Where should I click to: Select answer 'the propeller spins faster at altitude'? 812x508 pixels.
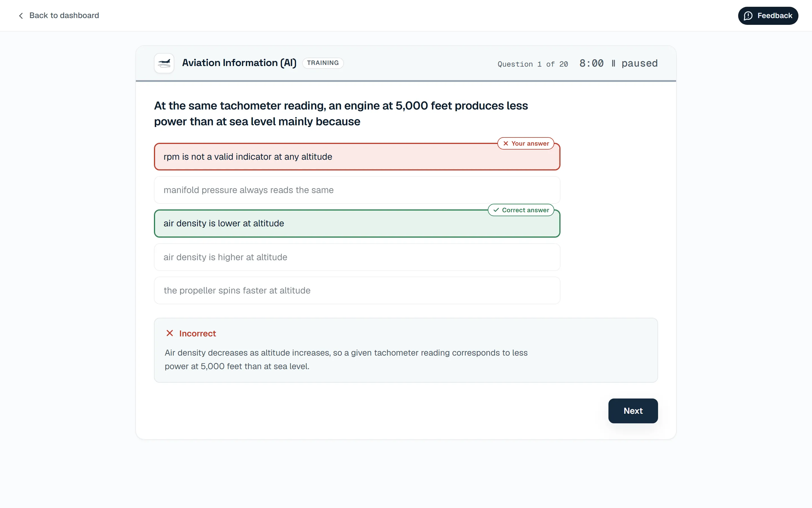point(357,291)
